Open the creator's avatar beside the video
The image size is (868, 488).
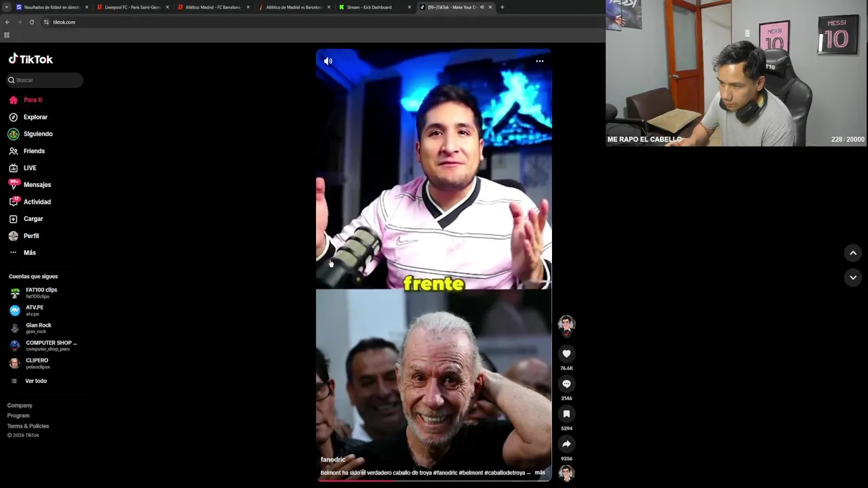coord(566,324)
